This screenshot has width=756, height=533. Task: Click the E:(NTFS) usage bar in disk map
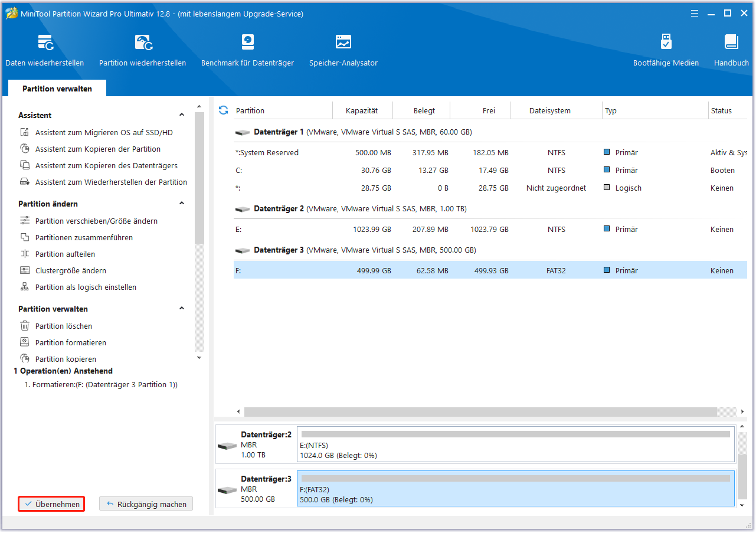(516, 434)
